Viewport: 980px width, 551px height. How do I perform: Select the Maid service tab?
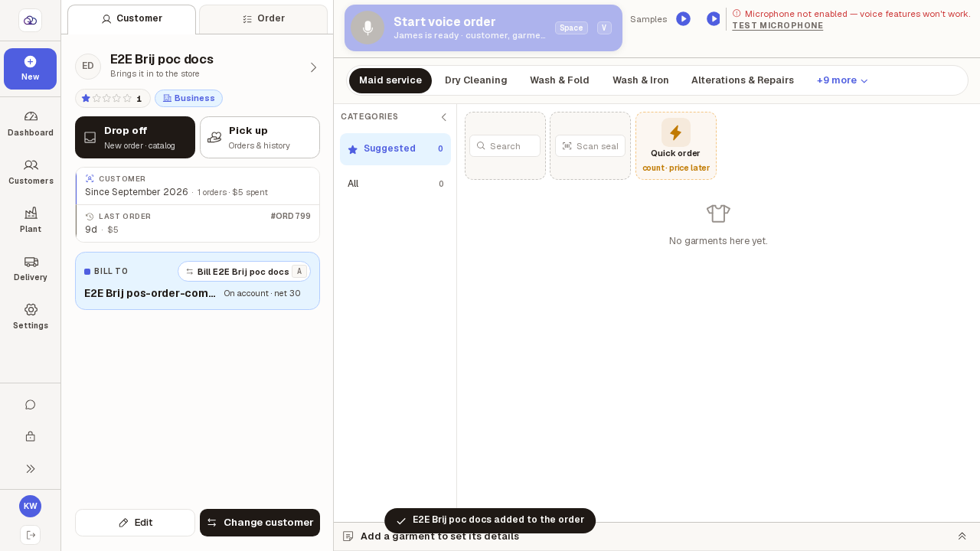pyautogui.click(x=390, y=80)
